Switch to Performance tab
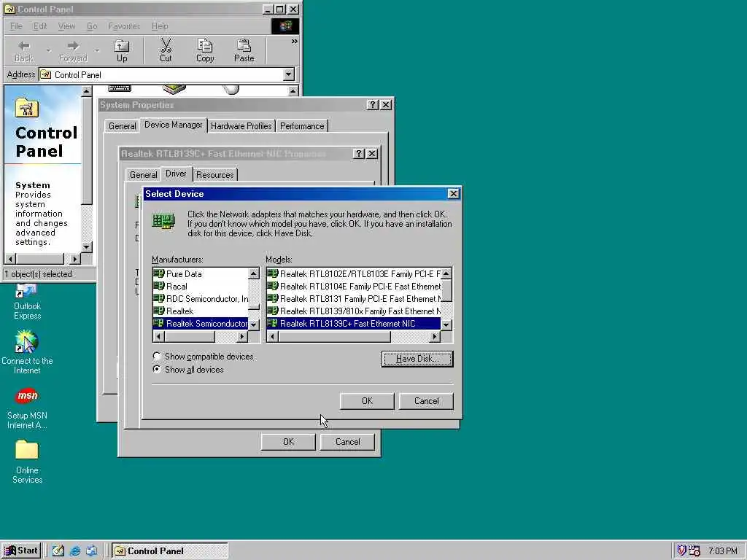 pos(302,125)
